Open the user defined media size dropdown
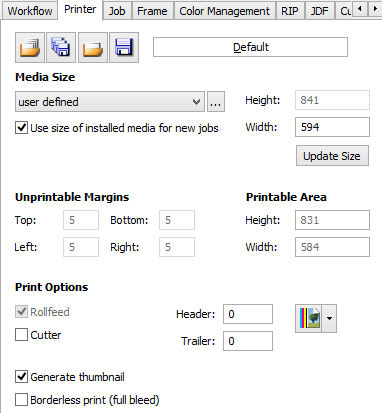 click(x=110, y=102)
